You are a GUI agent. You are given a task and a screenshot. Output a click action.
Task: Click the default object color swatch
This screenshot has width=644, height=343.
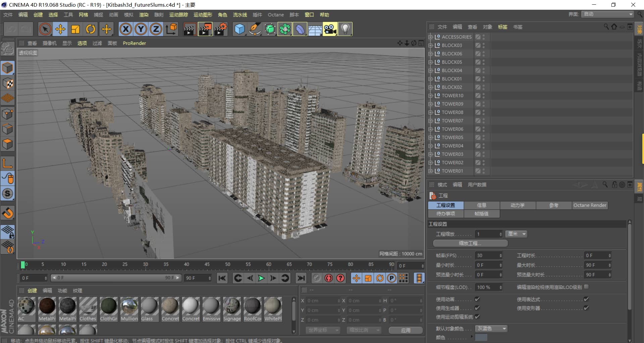coord(481,337)
